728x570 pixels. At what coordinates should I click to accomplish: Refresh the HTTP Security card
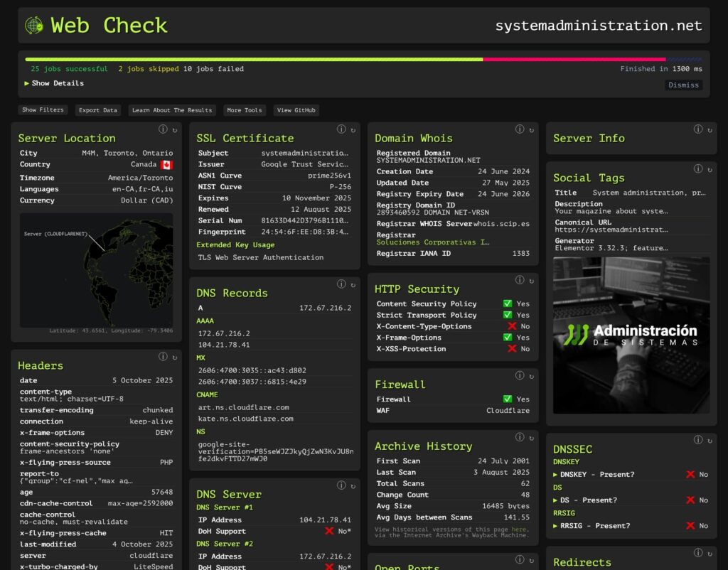pos(531,280)
